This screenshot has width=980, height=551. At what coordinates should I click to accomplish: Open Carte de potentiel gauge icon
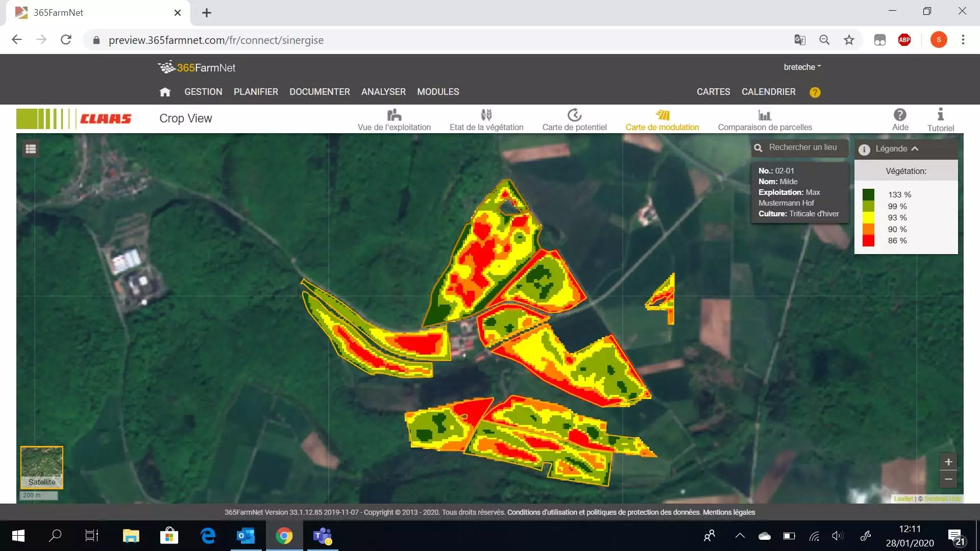[575, 115]
